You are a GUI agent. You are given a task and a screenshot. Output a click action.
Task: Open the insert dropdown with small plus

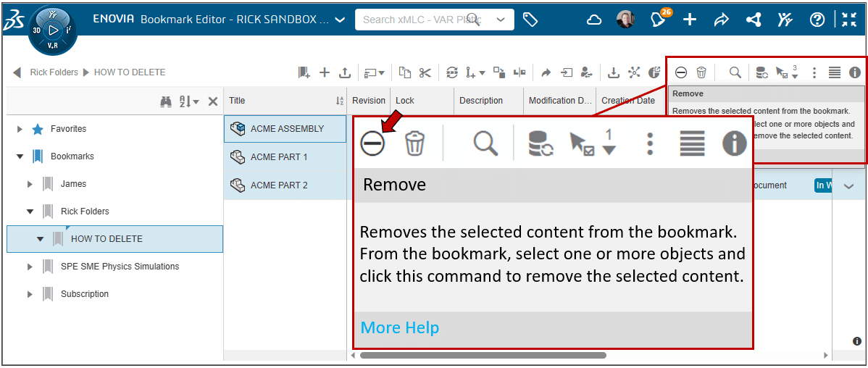[475, 72]
